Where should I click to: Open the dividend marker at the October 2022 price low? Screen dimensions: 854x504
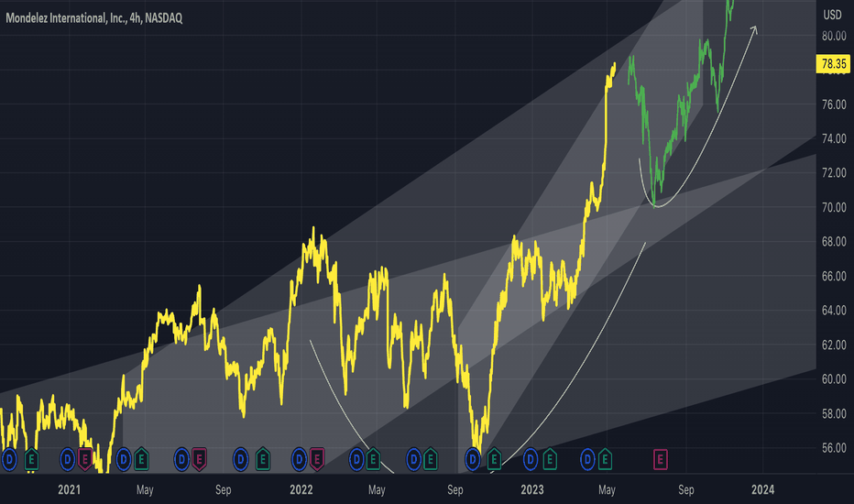473,459
